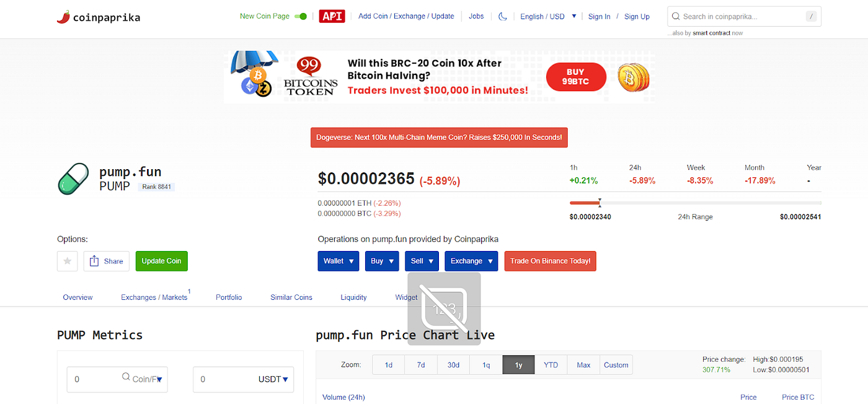This screenshot has height=404, width=868.
Task: Click the Volume (24h) chart legend
Action: tap(343, 397)
